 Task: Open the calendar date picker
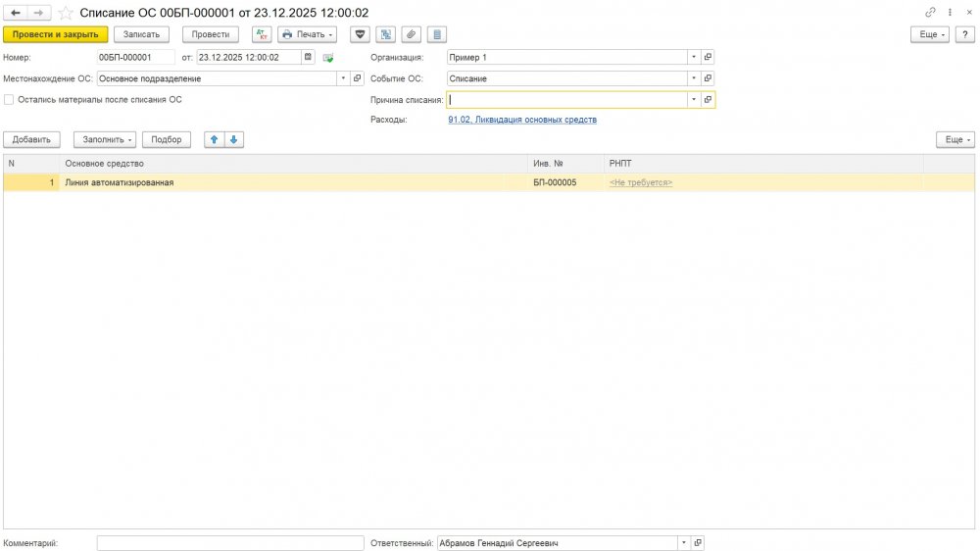pos(308,57)
